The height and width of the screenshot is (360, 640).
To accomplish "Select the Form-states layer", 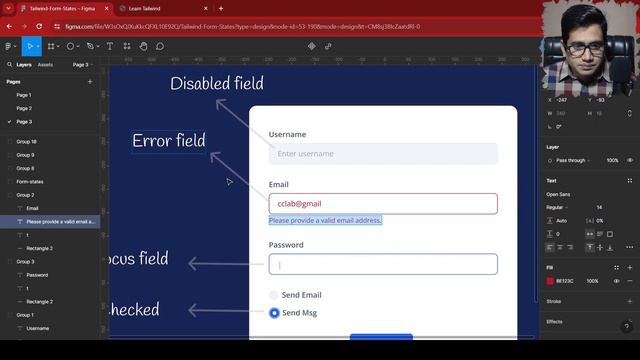I will point(30,182).
